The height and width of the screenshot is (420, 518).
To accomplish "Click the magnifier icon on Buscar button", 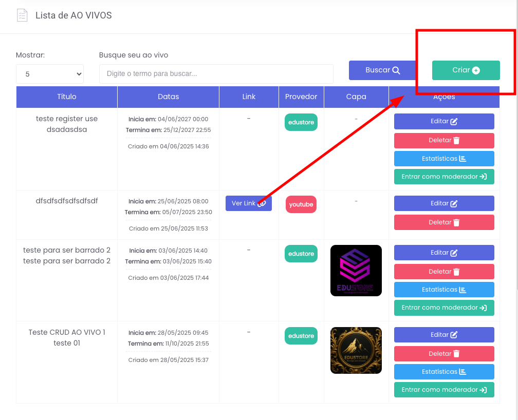I will click(396, 70).
